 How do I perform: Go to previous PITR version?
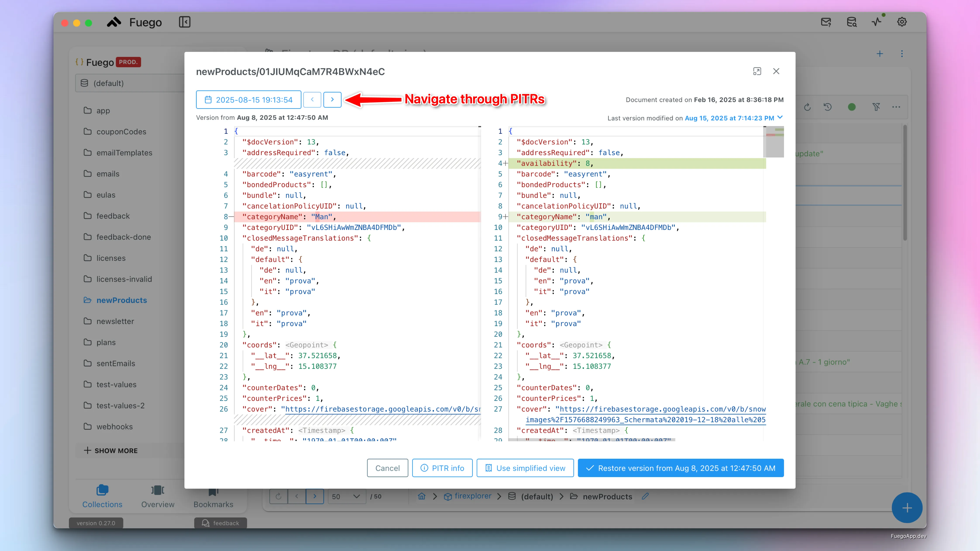pos(312,100)
